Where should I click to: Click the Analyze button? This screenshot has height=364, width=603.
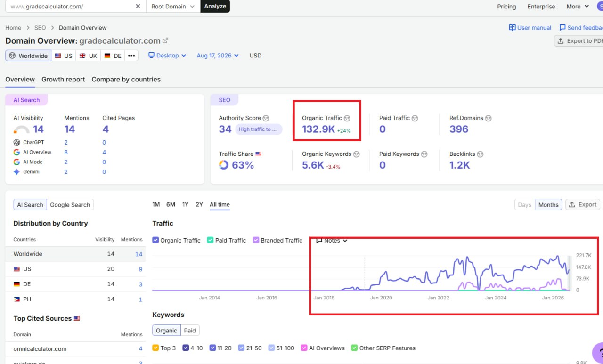pyautogui.click(x=215, y=7)
